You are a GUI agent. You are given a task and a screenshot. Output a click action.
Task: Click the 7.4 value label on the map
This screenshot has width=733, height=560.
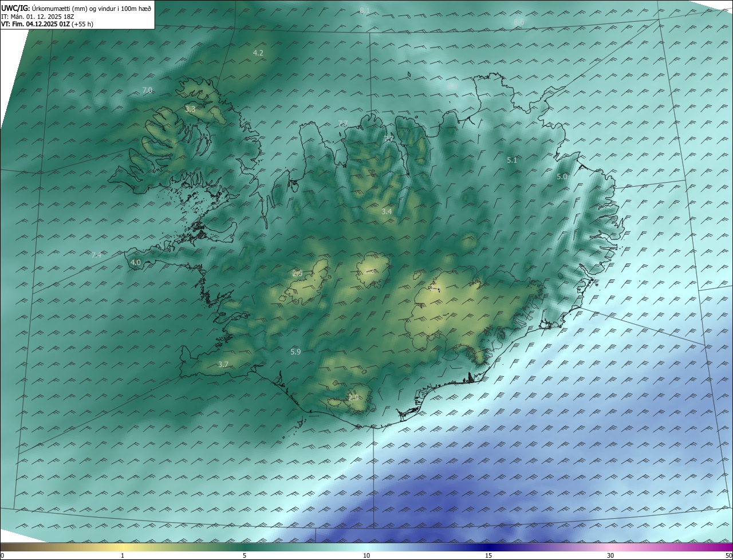click(x=96, y=255)
